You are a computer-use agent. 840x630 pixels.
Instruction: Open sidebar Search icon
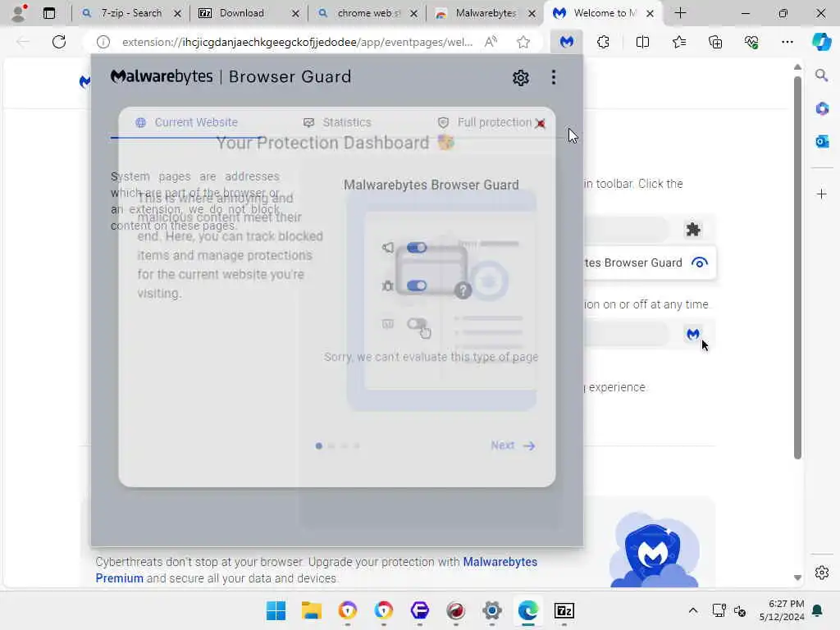[822, 75]
